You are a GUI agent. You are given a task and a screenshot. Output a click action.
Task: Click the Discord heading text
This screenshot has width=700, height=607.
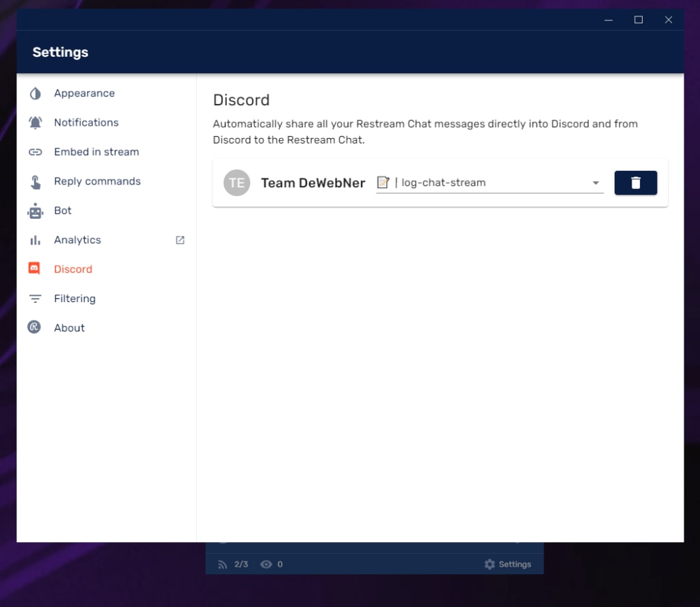[x=241, y=100]
